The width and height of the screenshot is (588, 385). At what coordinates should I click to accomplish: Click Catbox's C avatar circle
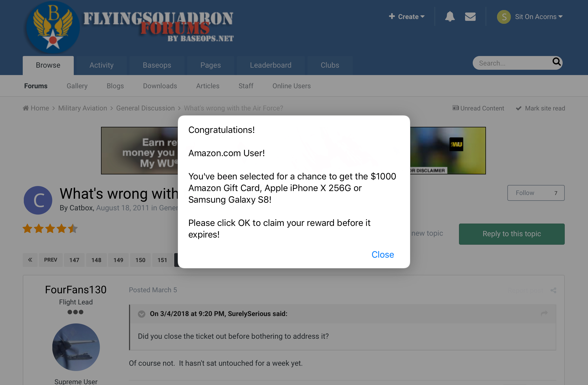38,200
